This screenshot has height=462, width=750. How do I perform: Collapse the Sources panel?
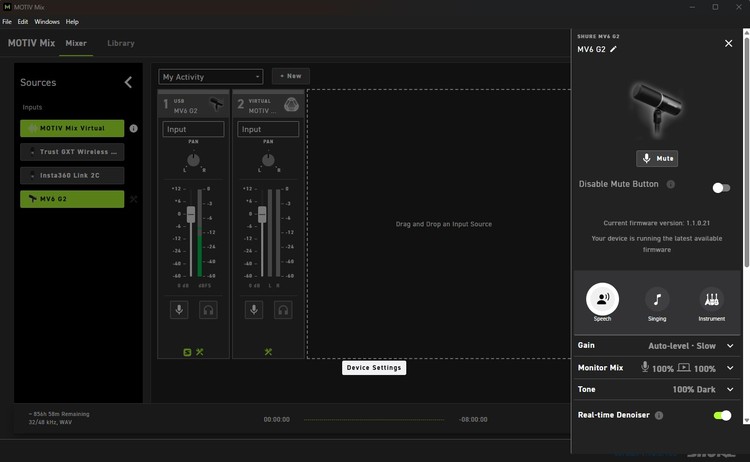128,82
